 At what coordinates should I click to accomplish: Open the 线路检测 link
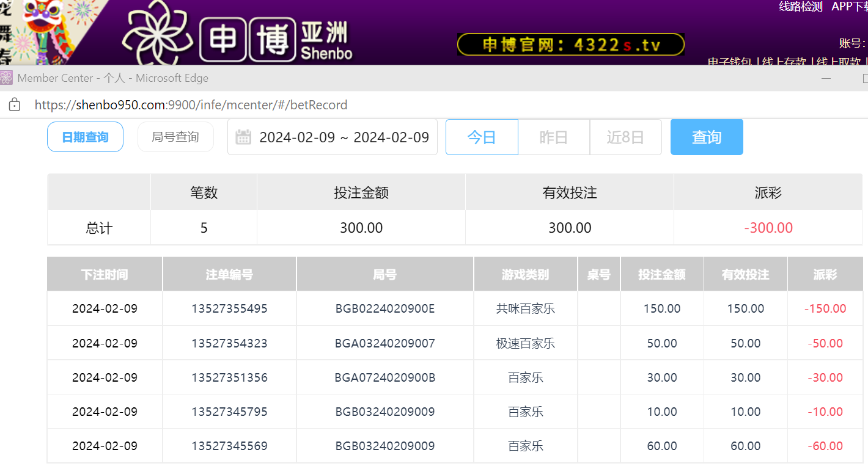[800, 7]
